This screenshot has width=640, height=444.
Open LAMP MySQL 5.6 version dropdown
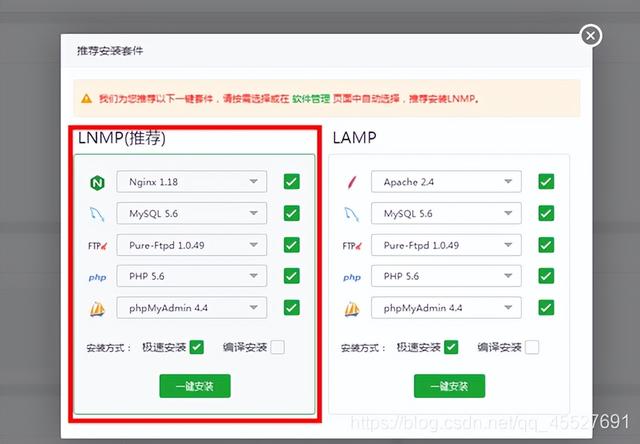coord(446,213)
